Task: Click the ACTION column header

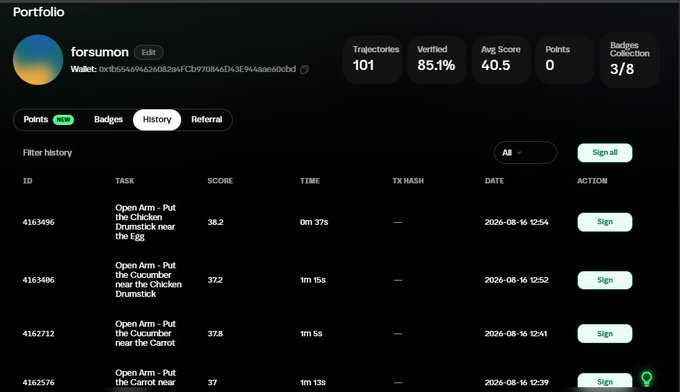Action: click(592, 181)
